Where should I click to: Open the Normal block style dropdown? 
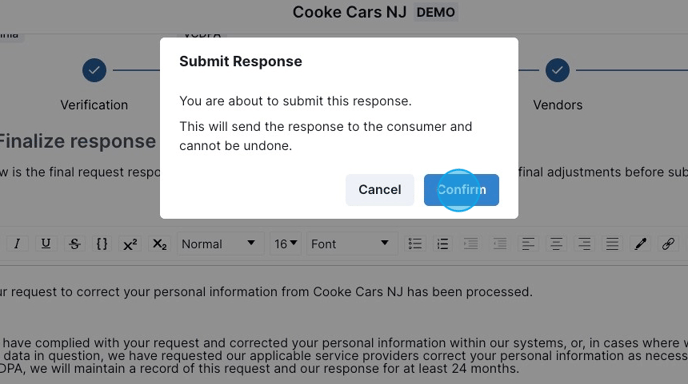220,244
